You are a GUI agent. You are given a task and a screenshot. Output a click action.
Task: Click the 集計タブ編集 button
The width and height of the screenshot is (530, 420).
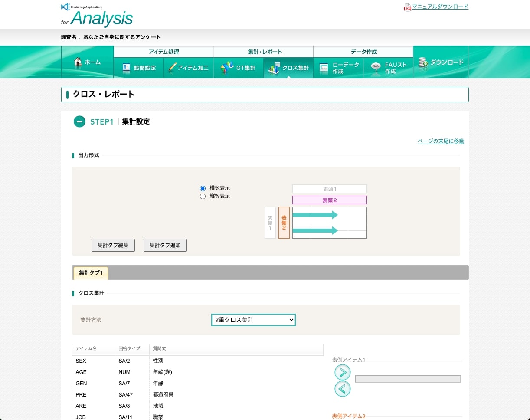point(113,245)
